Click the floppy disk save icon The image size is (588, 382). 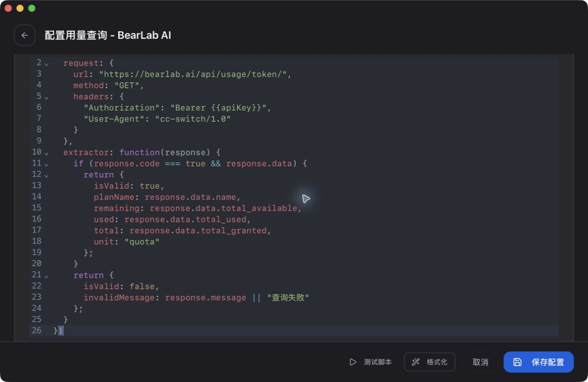coord(517,362)
